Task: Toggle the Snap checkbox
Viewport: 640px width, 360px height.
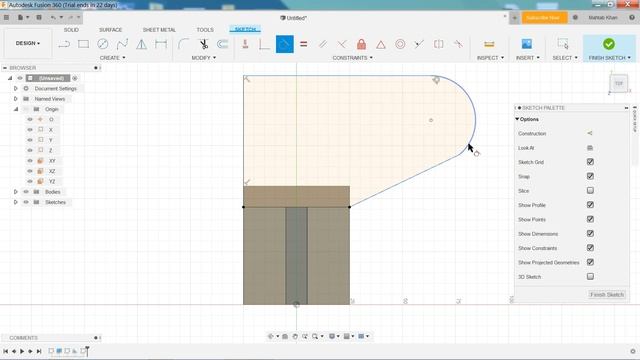Action: click(590, 176)
